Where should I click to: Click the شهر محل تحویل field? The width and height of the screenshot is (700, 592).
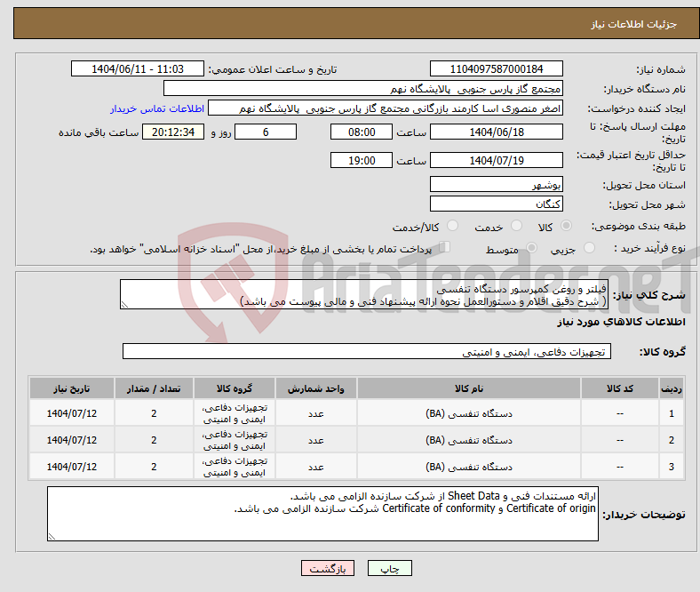[496, 204]
